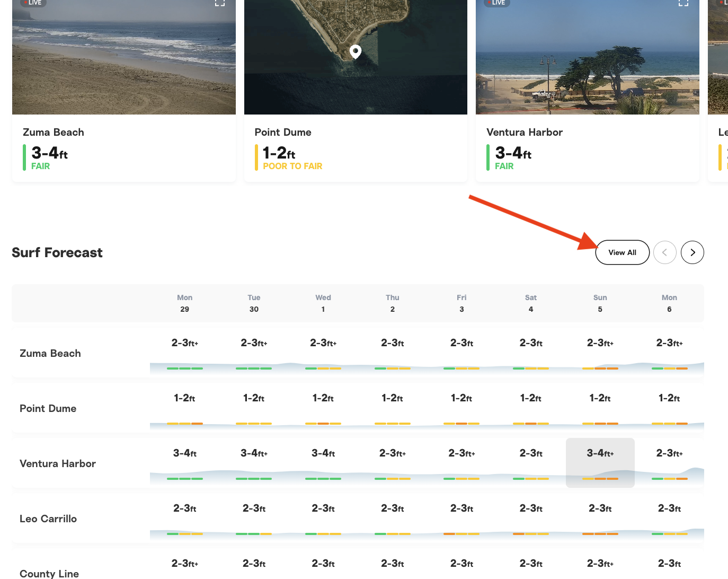
Task: Select Zuma Beach row in forecast table
Action: coord(50,353)
